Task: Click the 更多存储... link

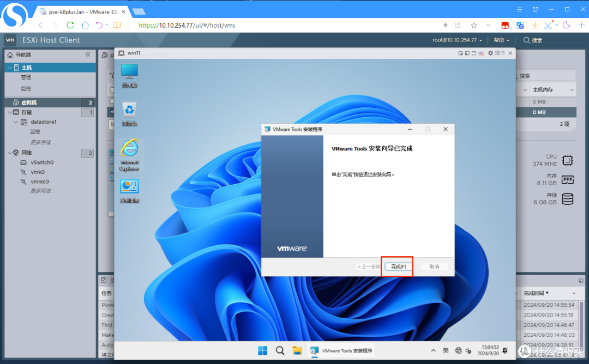Action: [x=43, y=143]
